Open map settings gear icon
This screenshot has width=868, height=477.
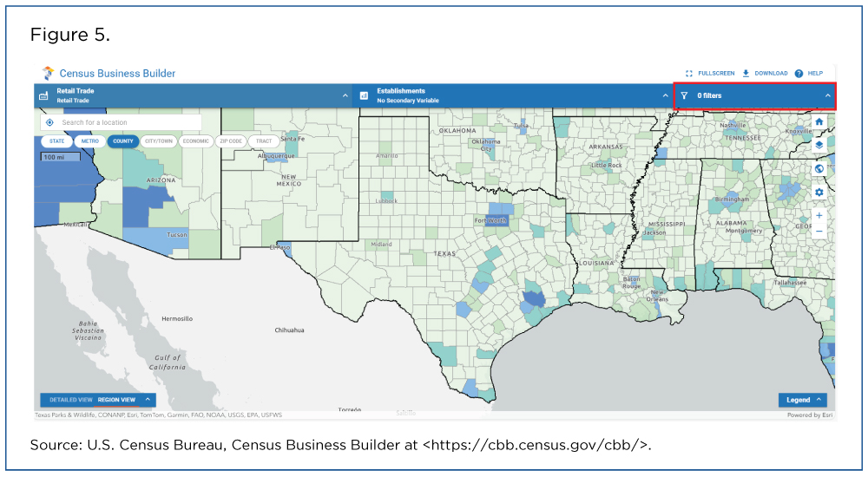pyautogui.click(x=819, y=192)
